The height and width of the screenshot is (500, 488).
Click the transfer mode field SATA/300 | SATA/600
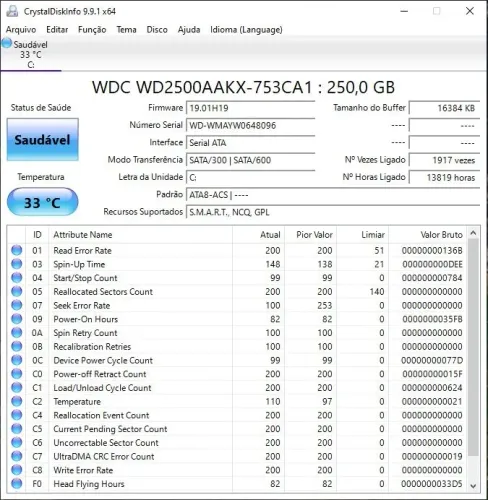point(250,160)
